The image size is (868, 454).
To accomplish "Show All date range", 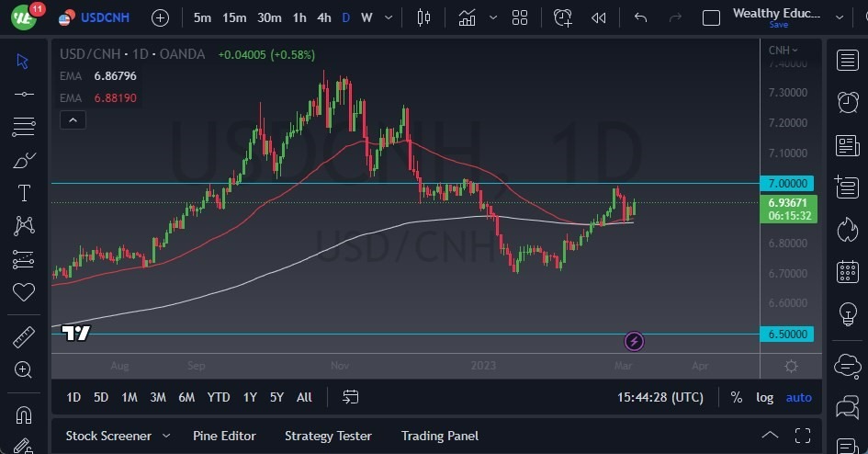I will click(304, 397).
